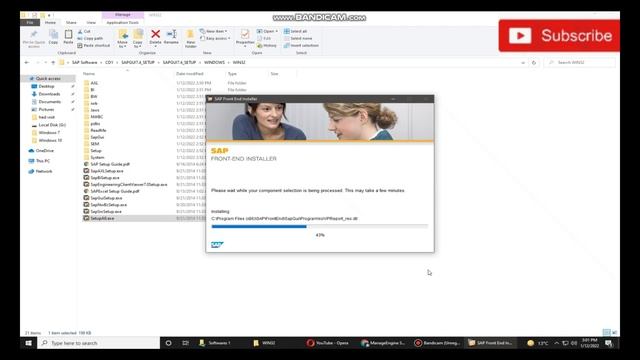Screen dimensions: 640x360
Task: Click WINDOWS in the breadcrumb path
Action: coord(214,62)
